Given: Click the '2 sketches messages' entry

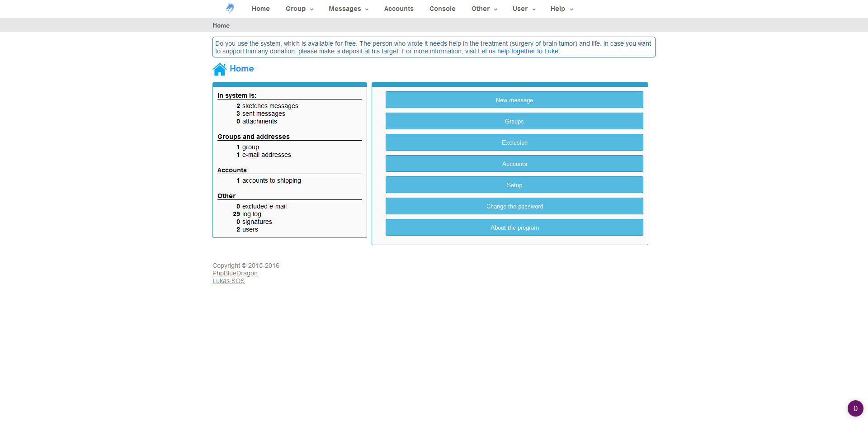Looking at the screenshot, I should (x=267, y=106).
